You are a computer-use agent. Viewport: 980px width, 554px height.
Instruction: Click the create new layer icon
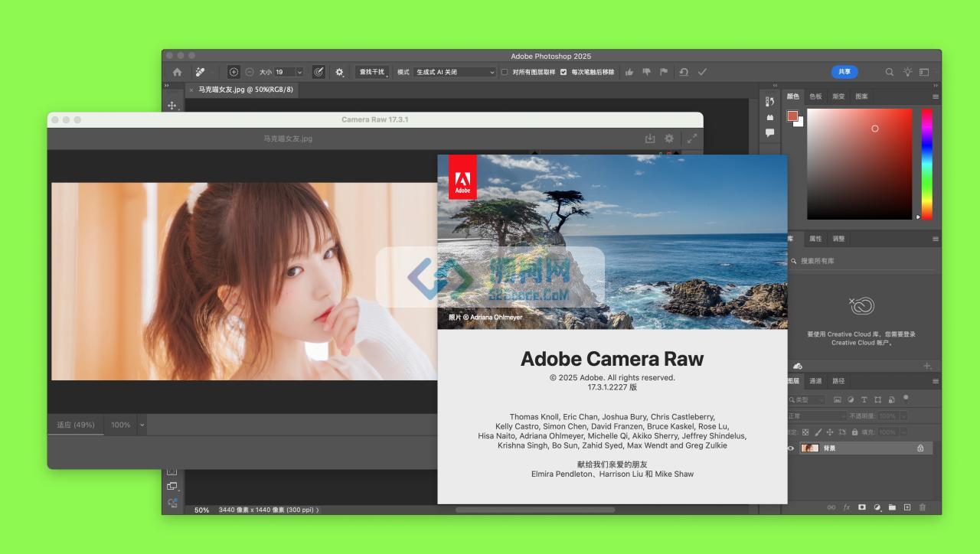907,507
